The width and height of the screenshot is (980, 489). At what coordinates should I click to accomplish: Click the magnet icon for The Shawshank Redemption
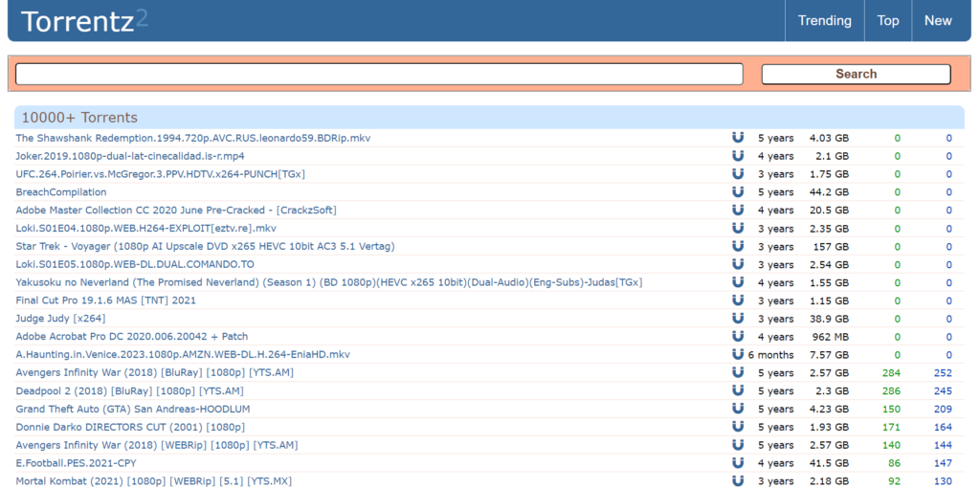(738, 138)
